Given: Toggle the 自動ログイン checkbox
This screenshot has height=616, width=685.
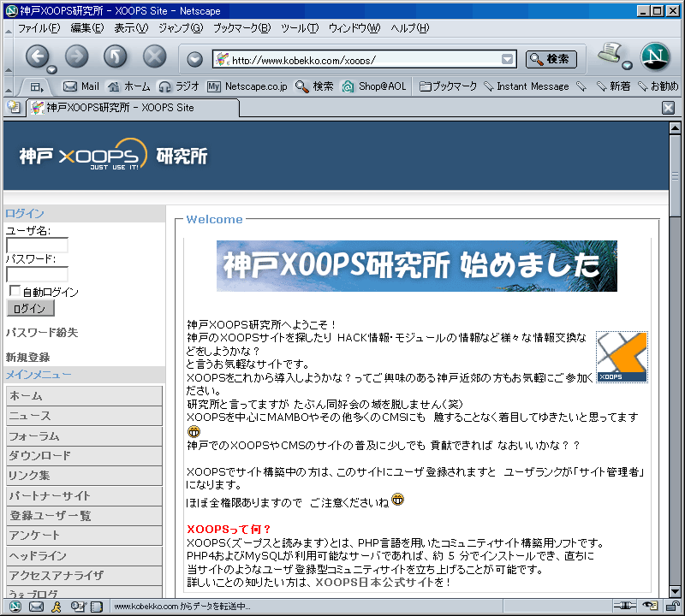Looking at the screenshot, I should (15, 291).
